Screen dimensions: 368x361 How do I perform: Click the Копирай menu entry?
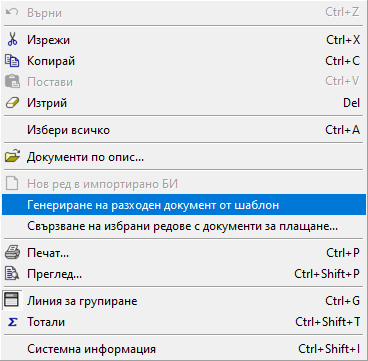(184, 61)
